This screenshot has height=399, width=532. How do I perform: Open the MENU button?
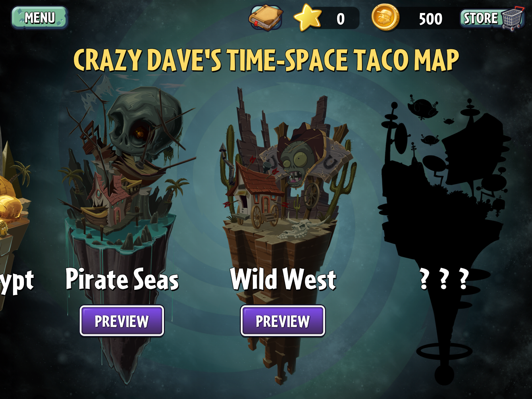tap(40, 18)
